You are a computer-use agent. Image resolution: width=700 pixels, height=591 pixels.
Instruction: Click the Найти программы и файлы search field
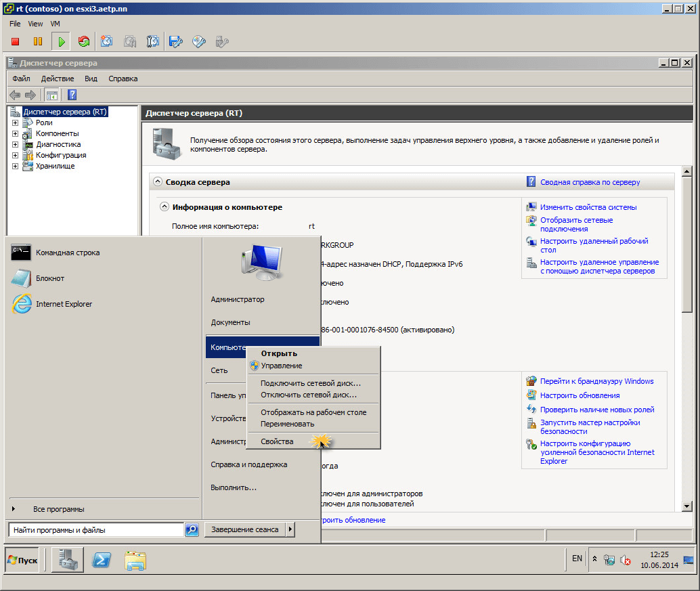[x=96, y=530]
